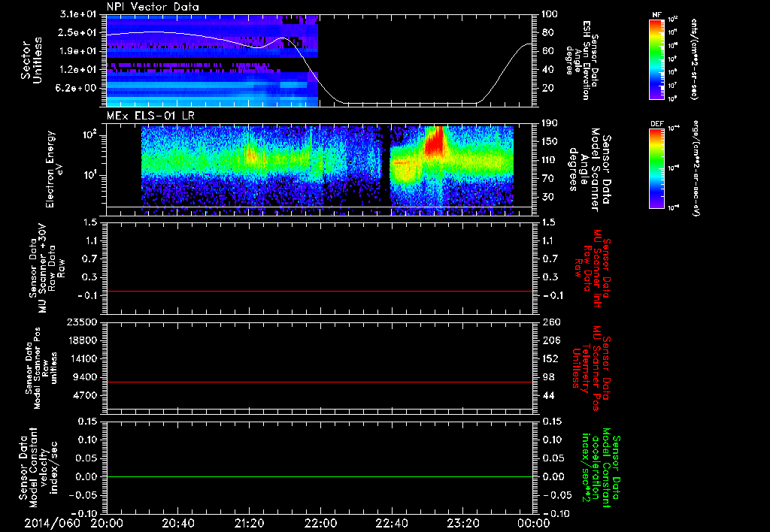The width and height of the screenshot is (770, 532).
Task: Click the red line in MU Scanner +30V panel
Action: pyautogui.click(x=320, y=291)
